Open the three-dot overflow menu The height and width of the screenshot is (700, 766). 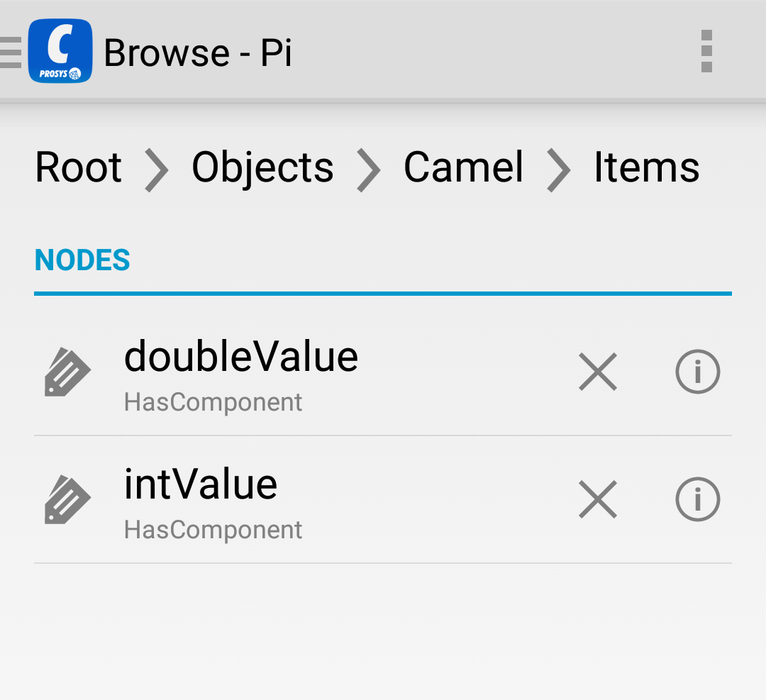coord(706,51)
